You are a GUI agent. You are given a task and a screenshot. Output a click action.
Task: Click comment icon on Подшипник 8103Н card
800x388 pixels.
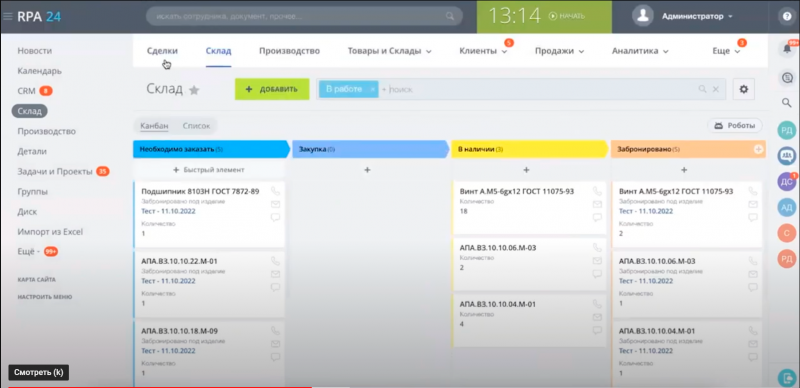click(276, 217)
